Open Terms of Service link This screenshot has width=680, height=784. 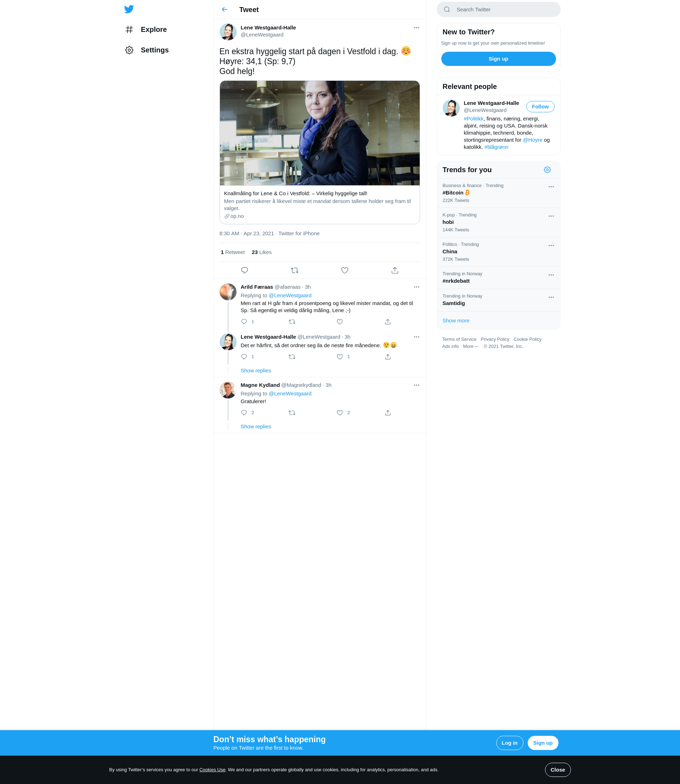pyautogui.click(x=459, y=339)
